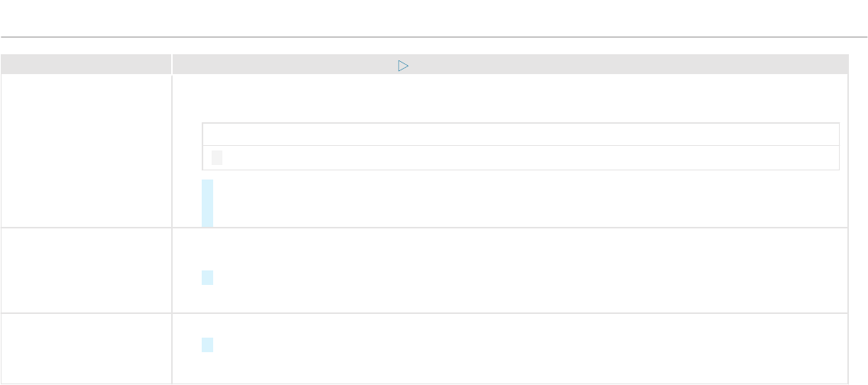The width and height of the screenshot is (868, 385).
Task: Click the blank space right of the tall blue bar
Action: tap(530, 203)
